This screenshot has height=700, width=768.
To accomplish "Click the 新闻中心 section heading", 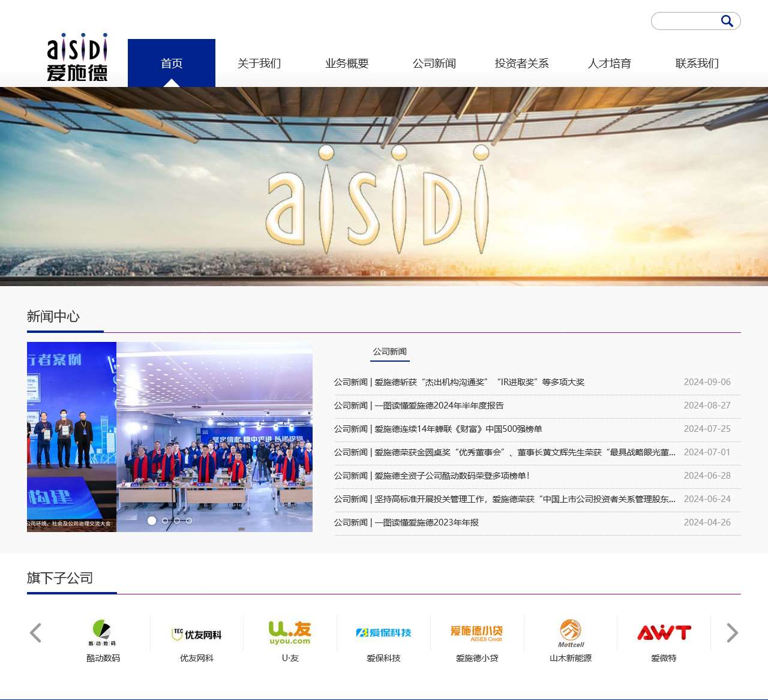I will [x=53, y=316].
